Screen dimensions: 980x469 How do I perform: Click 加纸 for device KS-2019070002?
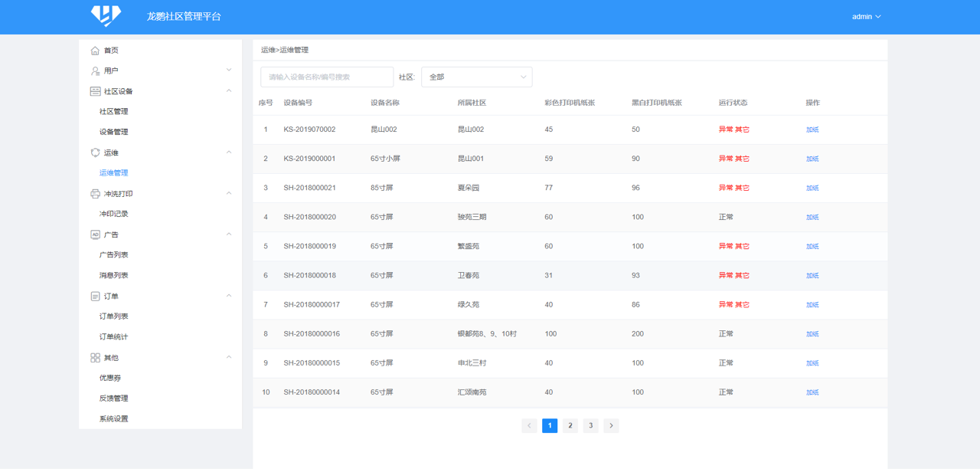click(x=812, y=130)
